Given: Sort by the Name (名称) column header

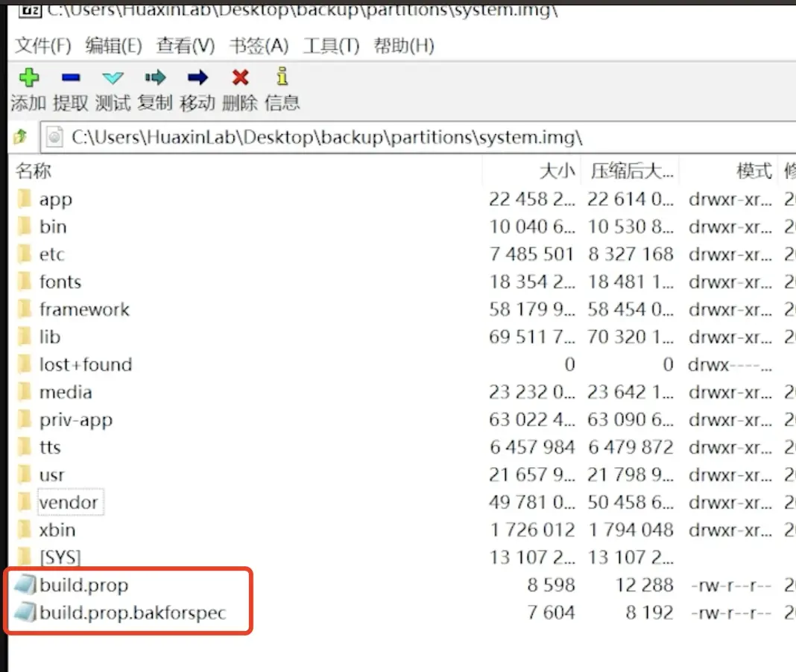Looking at the screenshot, I should (x=34, y=171).
